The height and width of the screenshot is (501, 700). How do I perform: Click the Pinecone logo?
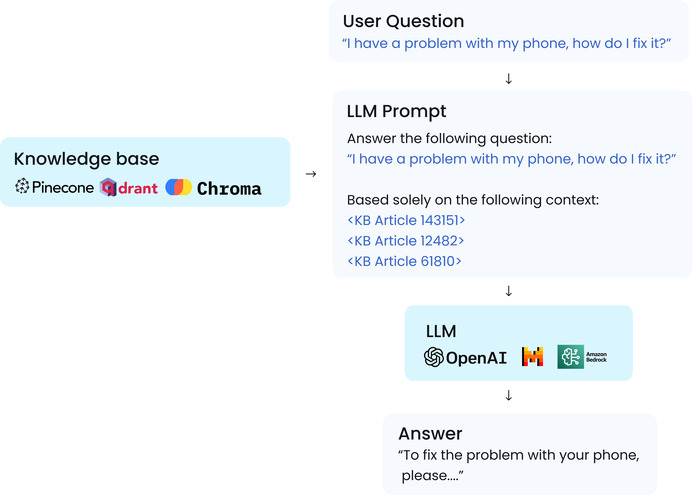[54, 187]
